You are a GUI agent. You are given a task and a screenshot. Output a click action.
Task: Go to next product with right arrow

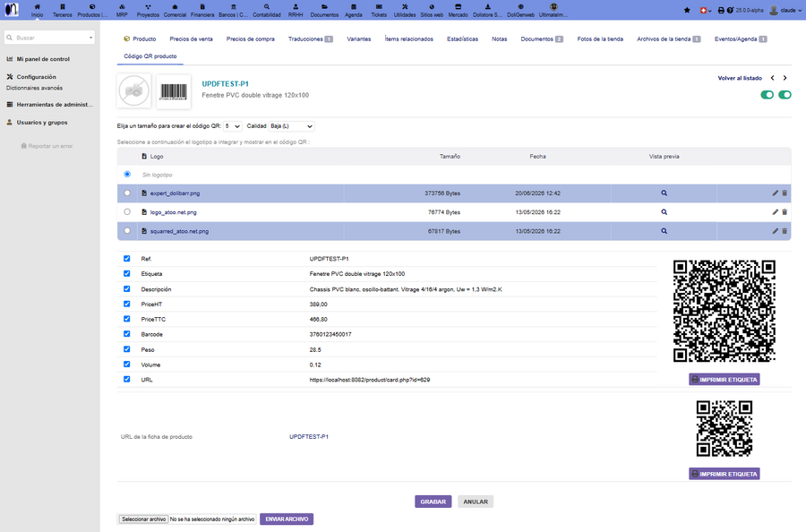(x=785, y=78)
